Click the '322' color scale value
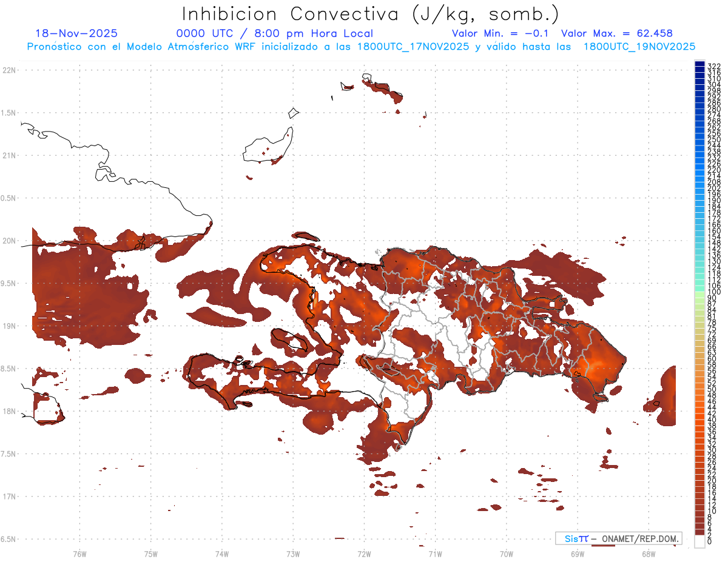Screen dimensions: 728x562 (714, 65)
